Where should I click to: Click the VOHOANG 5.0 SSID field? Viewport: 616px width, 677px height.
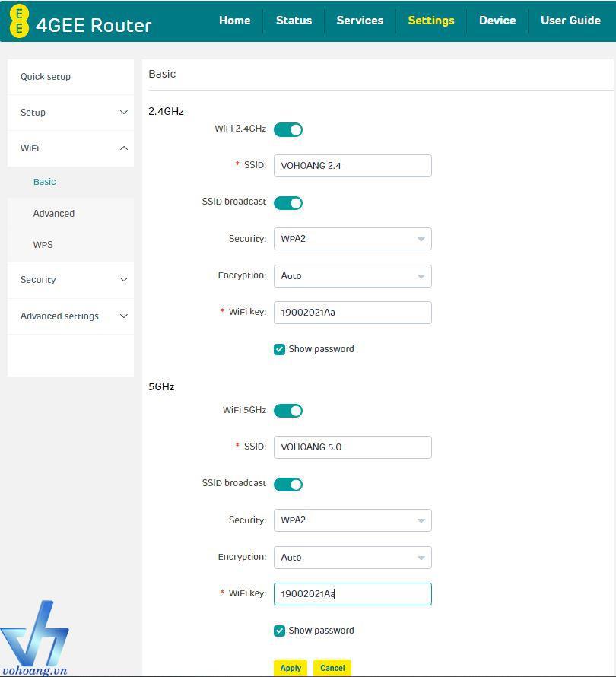click(353, 447)
